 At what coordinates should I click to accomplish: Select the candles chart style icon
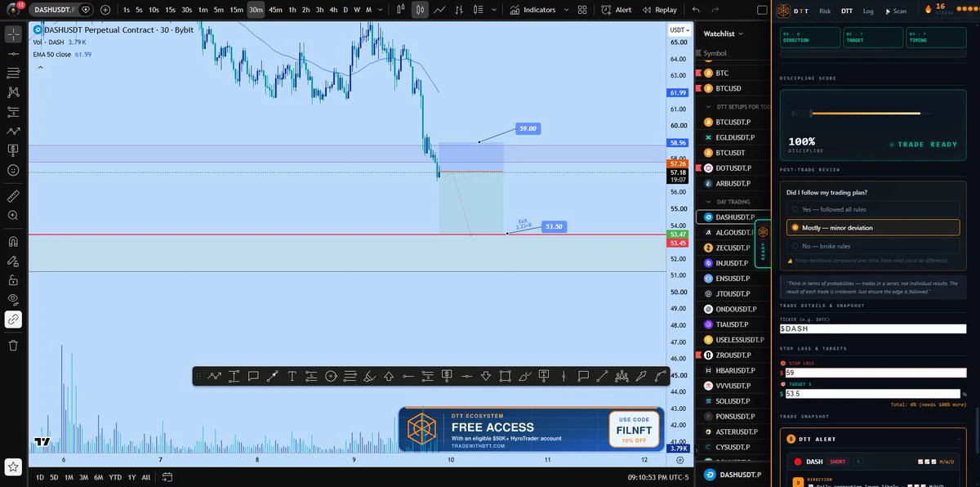pos(420,10)
